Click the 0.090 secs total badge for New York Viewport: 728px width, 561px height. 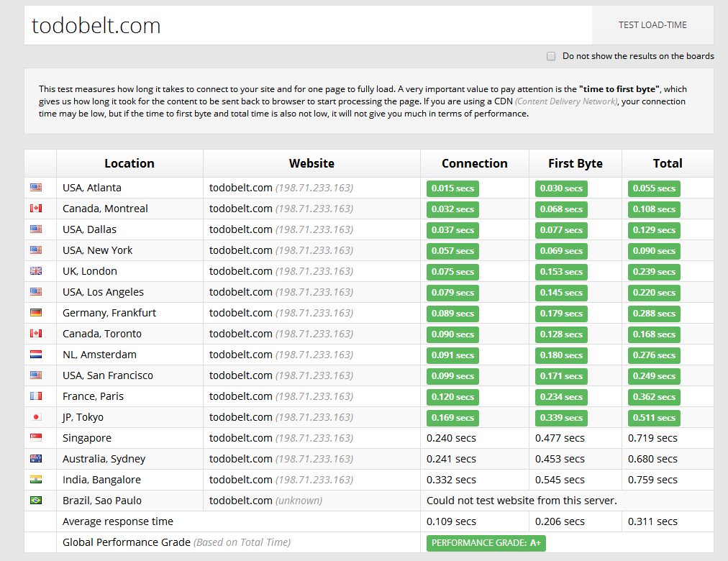tap(654, 251)
